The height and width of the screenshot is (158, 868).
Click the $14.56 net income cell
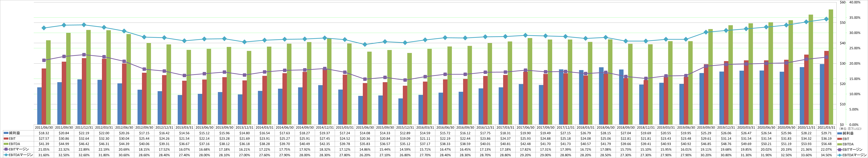tap(184, 133)
